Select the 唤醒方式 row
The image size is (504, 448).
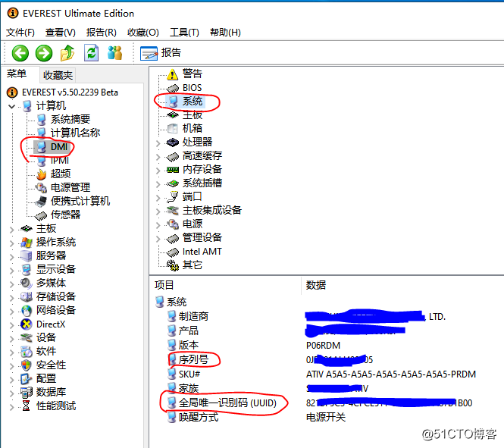(199, 417)
